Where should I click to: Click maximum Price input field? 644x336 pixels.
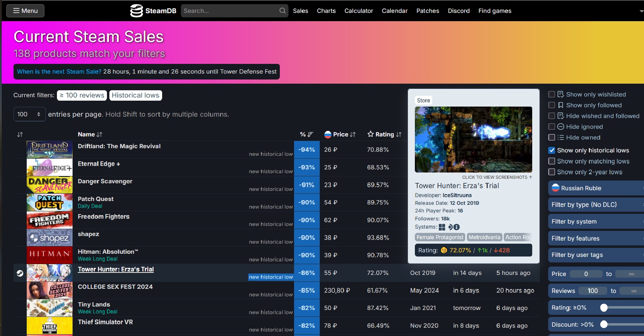tap(630, 274)
